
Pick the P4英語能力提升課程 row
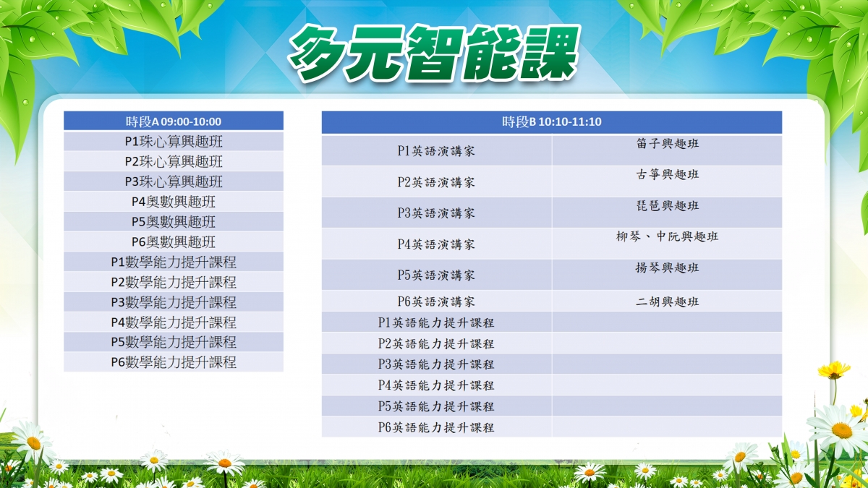pyautogui.click(x=552, y=385)
